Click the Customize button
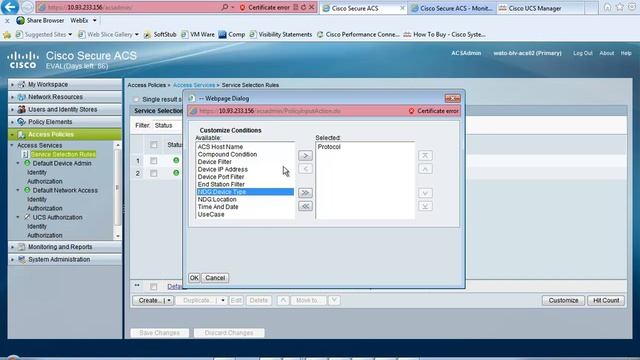The width and height of the screenshot is (640, 360). (563, 300)
